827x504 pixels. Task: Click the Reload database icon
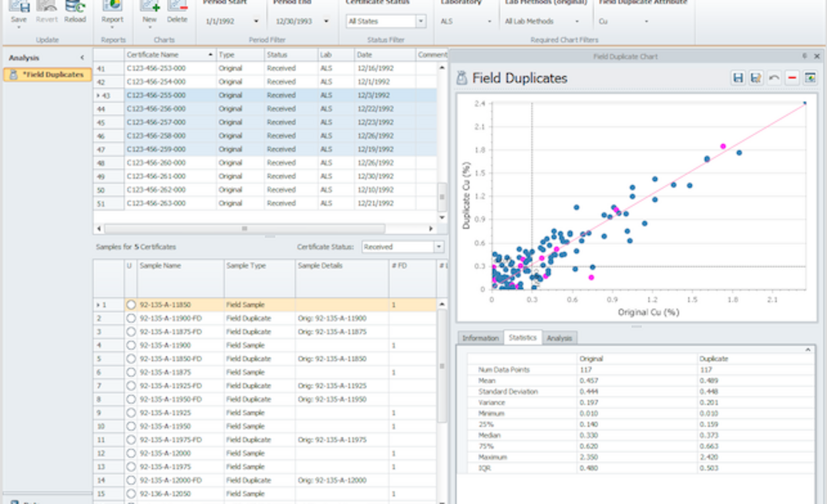pos(75,8)
